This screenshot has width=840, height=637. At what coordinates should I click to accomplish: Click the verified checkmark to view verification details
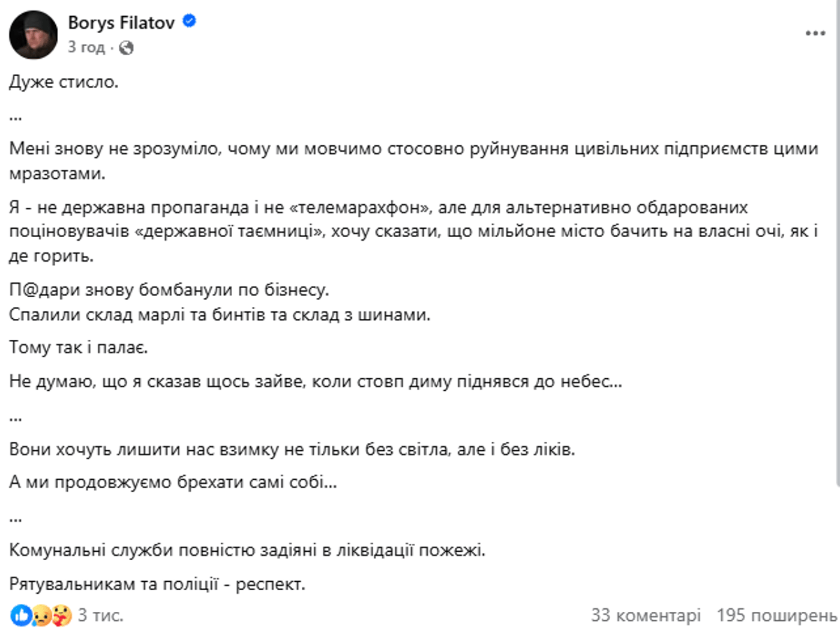pyautogui.click(x=189, y=20)
